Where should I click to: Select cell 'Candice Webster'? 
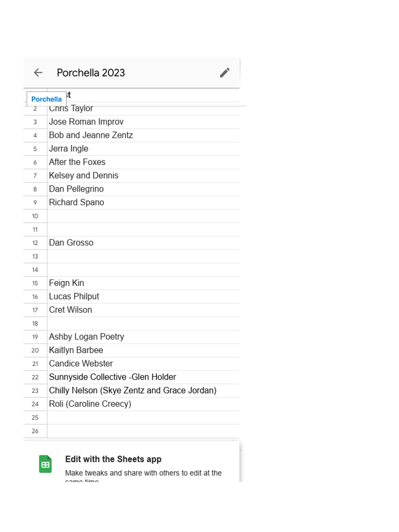[x=143, y=364]
